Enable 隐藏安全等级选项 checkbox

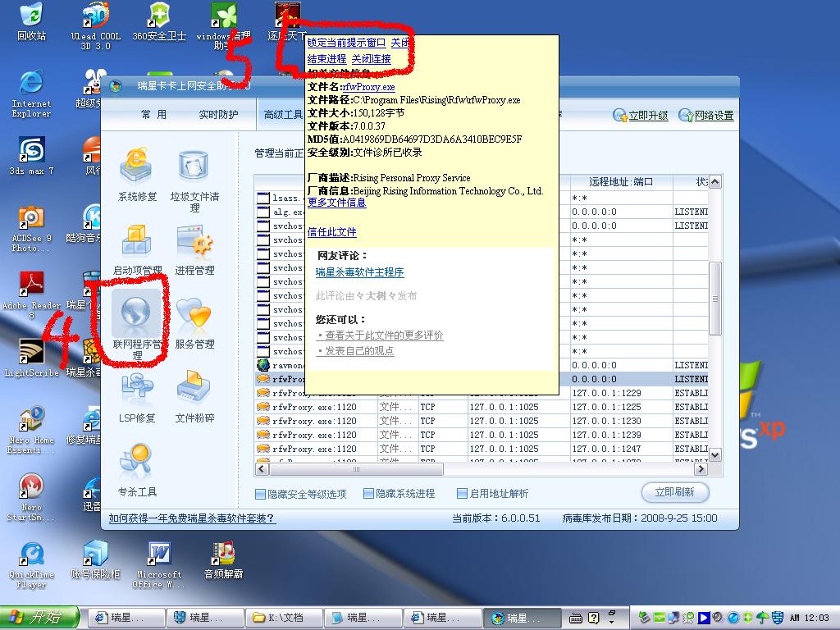(x=260, y=494)
